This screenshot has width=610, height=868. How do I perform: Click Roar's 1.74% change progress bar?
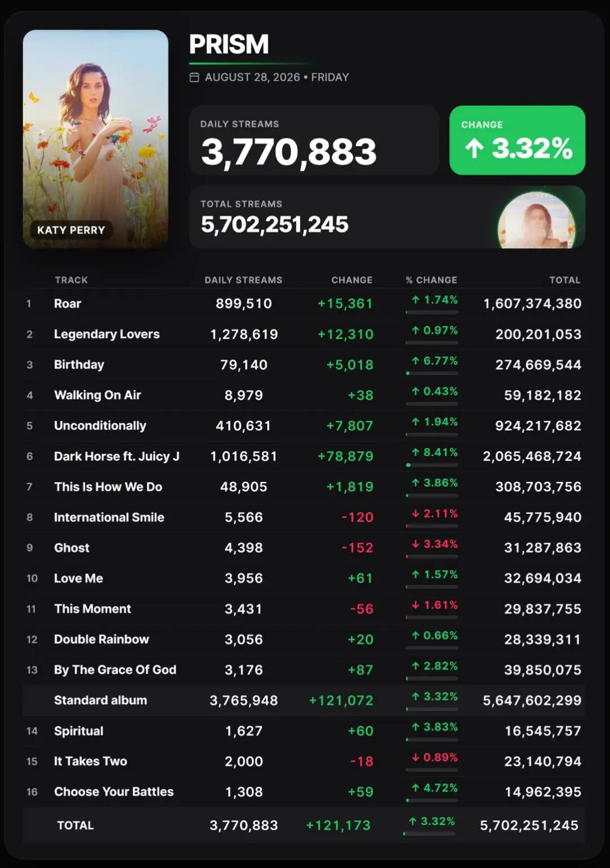pyautogui.click(x=432, y=312)
